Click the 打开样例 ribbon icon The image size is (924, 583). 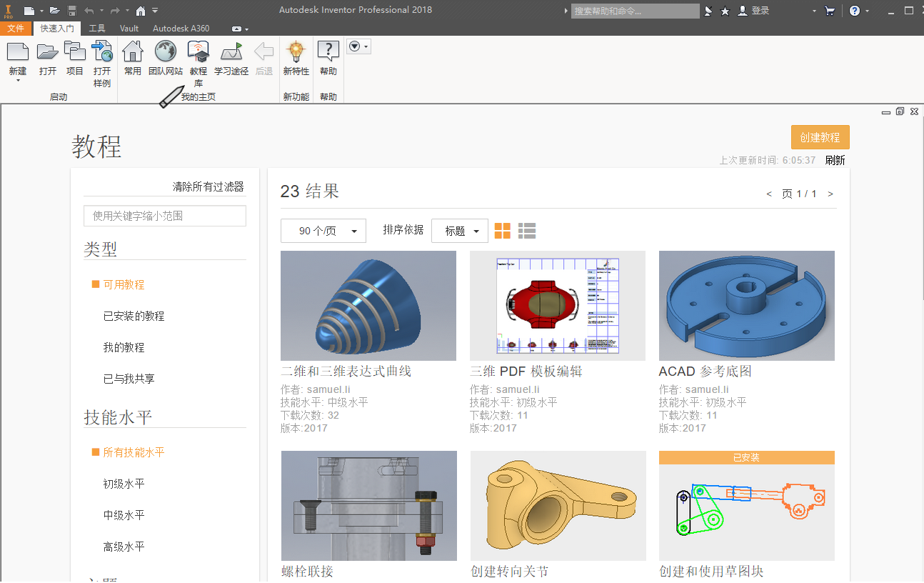pyautogui.click(x=102, y=51)
